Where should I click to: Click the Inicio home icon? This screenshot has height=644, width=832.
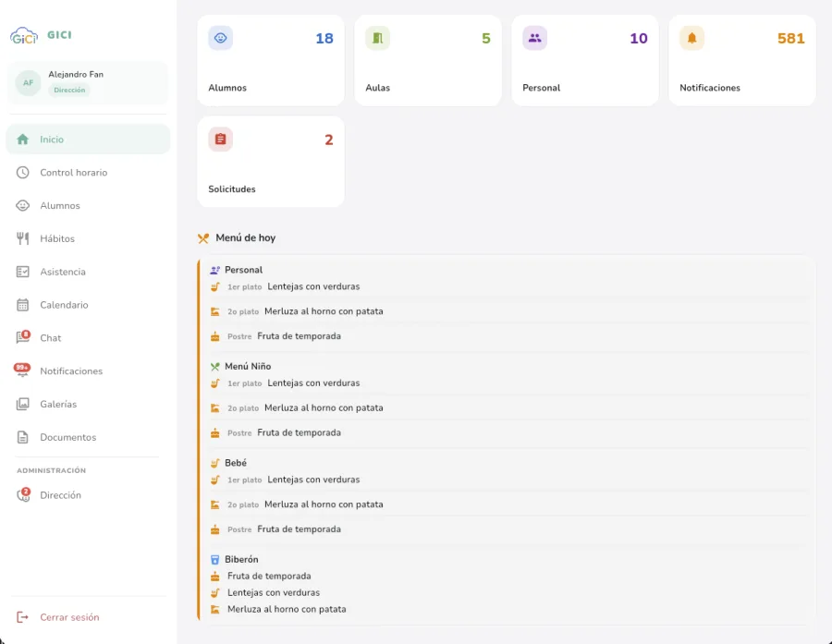tap(22, 140)
